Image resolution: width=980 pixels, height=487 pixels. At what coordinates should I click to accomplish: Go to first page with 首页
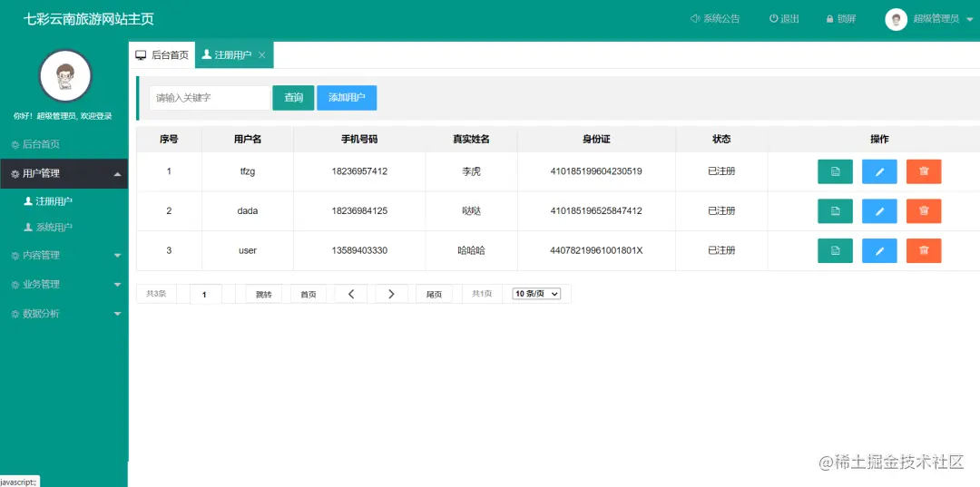[x=309, y=294]
